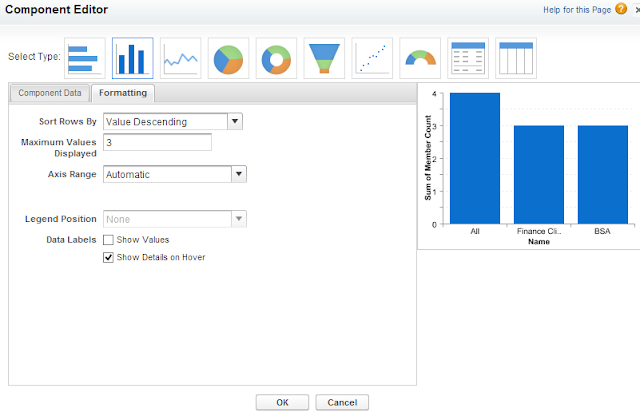Click the Sum of Member Count axis label
This screenshot has height=412, width=640.
coord(428,158)
